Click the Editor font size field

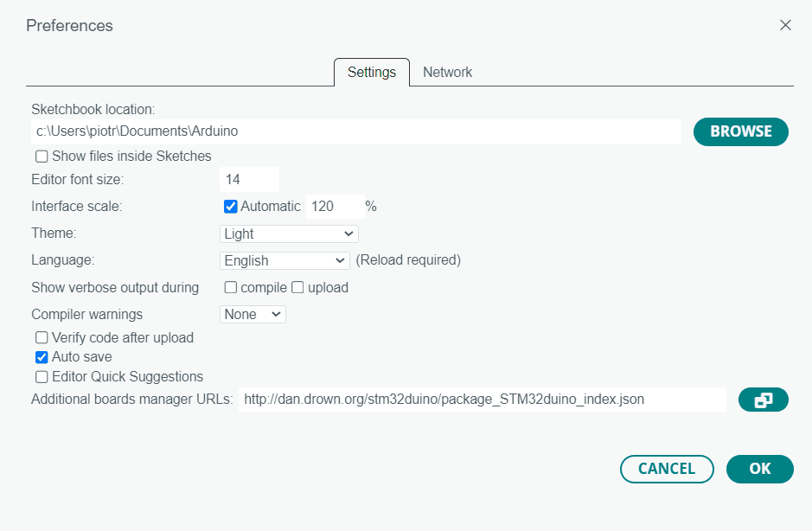tap(250, 179)
